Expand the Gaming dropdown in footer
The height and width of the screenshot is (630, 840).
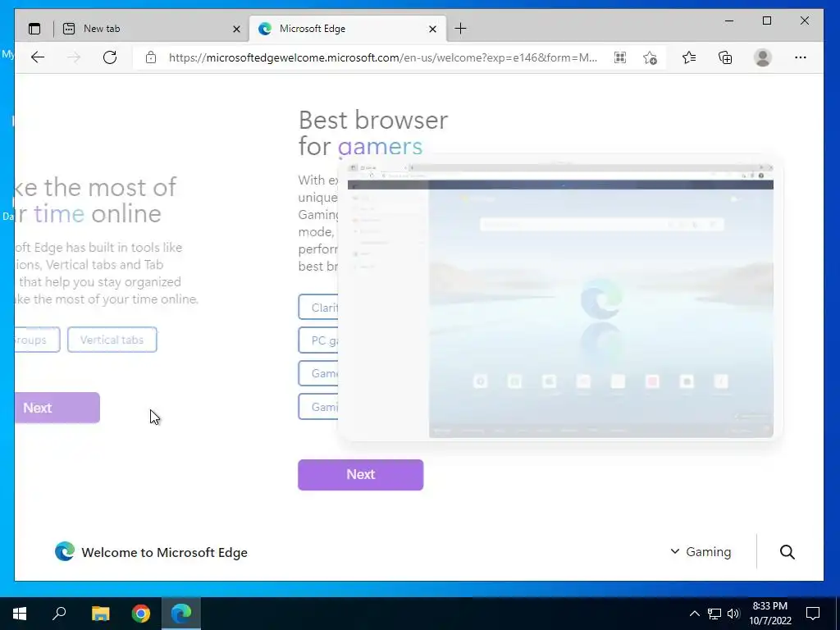(701, 552)
